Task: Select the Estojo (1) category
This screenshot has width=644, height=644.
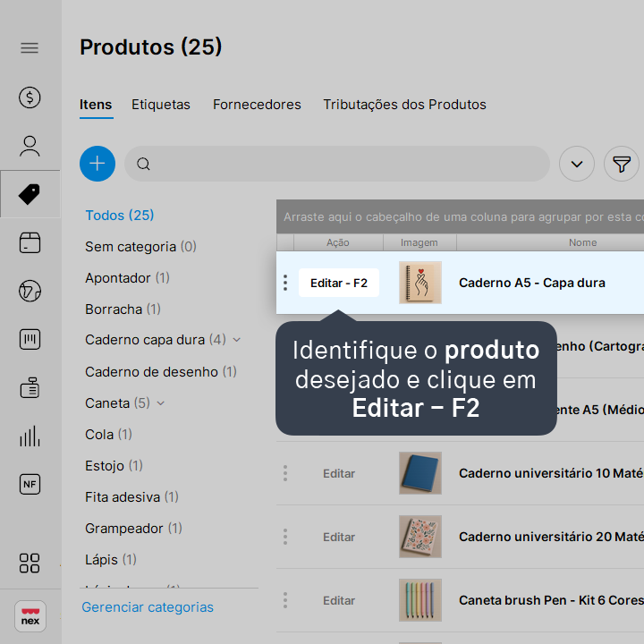Action: tap(114, 466)
